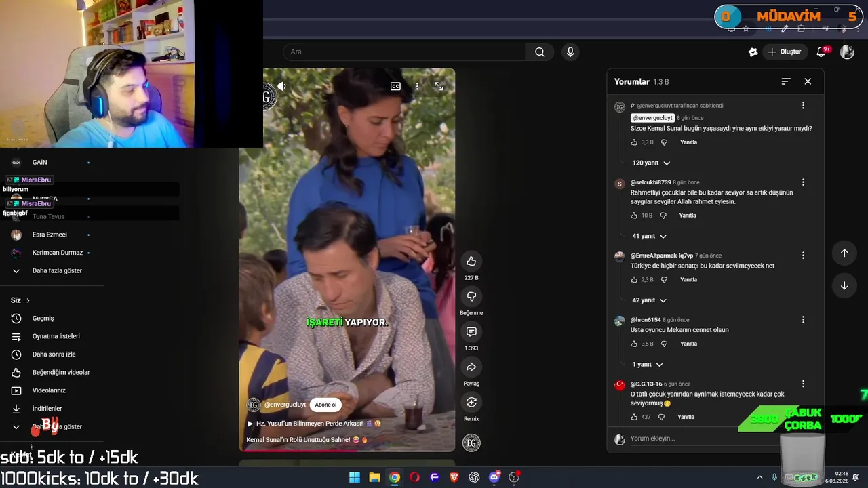Open @selcukbi8739 profile from username
Image resolution: width=868 pixels, height=488 pixels.
tap(650, 182)
